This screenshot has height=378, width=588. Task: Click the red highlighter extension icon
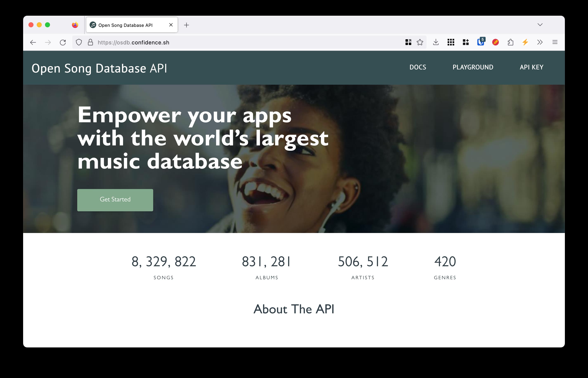point(495,42)
